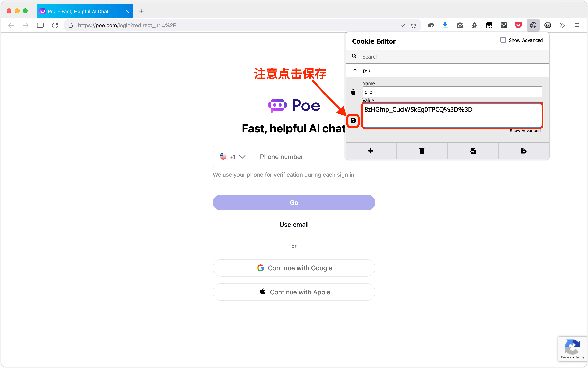Click the Show Advanced link below value
Screen dimensions: 588x368
[x=525, y=131]
